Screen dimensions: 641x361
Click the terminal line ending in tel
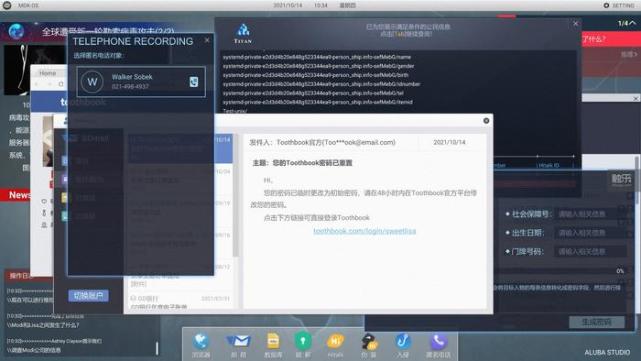tap(313, 93)
